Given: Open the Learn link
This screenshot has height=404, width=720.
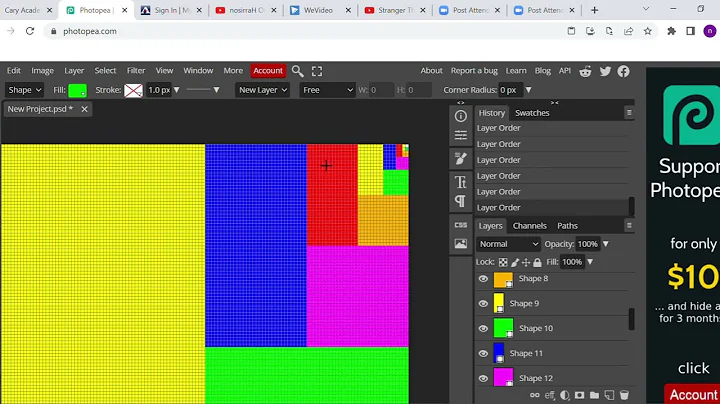Looking at the screenshot, I should click(516, 71).
